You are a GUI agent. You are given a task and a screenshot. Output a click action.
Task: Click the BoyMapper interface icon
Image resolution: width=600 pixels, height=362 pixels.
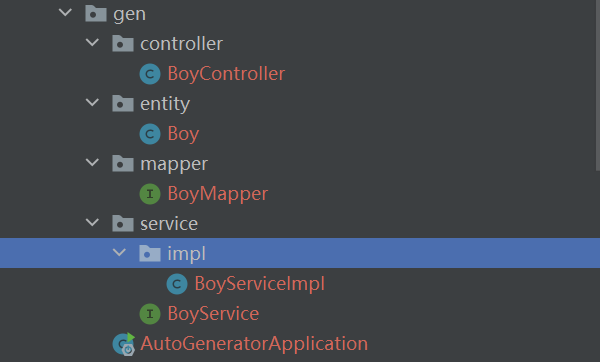point(150,194)
